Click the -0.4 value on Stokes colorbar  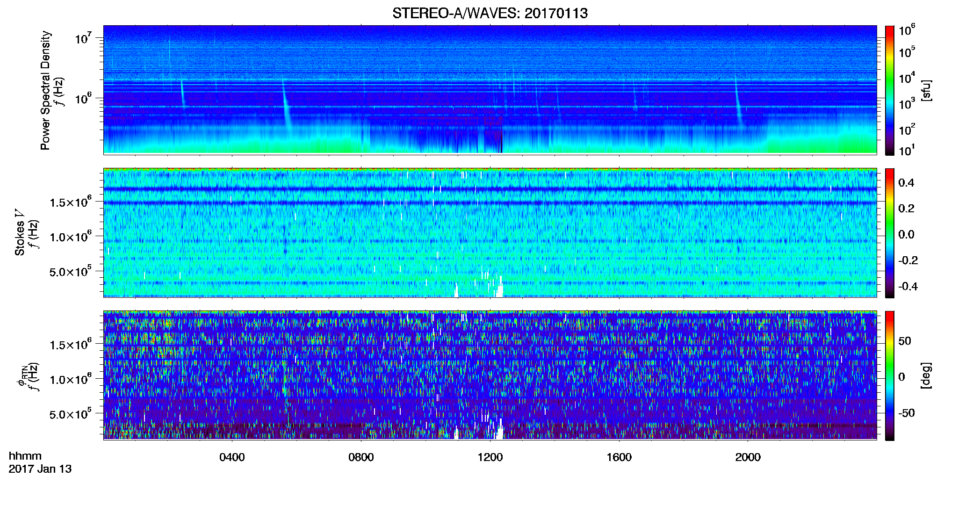[x=908, y=286]
